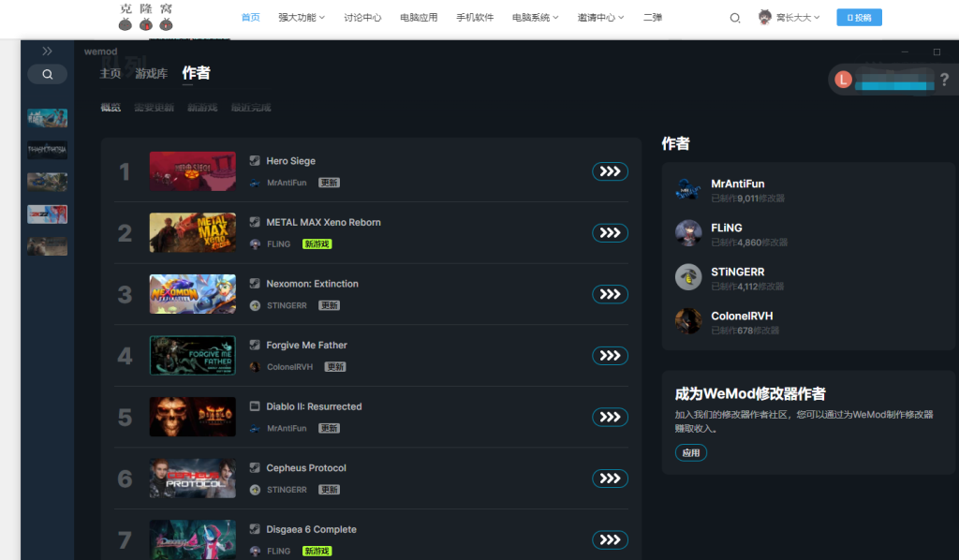Click the arrow button for Nexomon: Extinction
This screenshot has width=959, height=560.
click(x=610, y=294)
